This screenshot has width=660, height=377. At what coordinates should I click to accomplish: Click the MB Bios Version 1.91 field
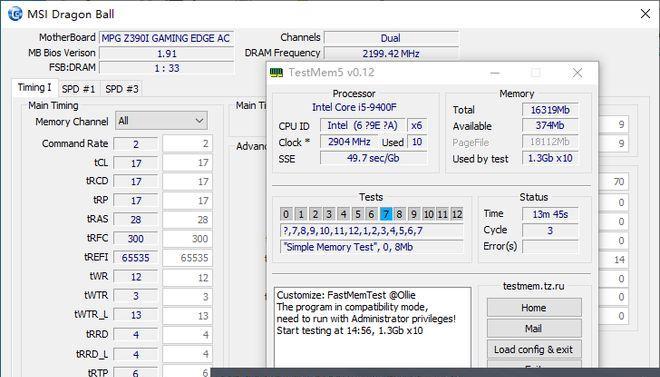click(166, 53)
